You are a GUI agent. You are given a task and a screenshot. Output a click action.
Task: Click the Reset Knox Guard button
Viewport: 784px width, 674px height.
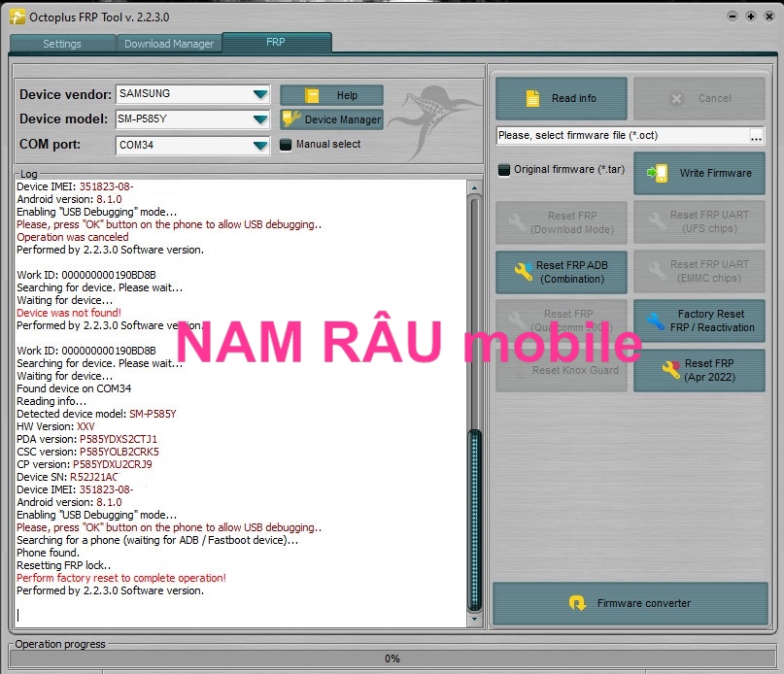click(x=561, y=370)
